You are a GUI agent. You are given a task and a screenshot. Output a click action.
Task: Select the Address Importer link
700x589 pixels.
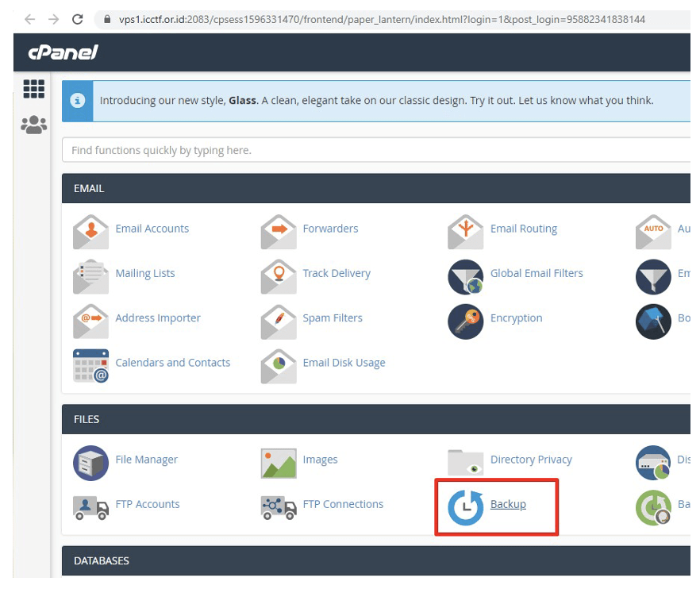(x=158, y=318)
